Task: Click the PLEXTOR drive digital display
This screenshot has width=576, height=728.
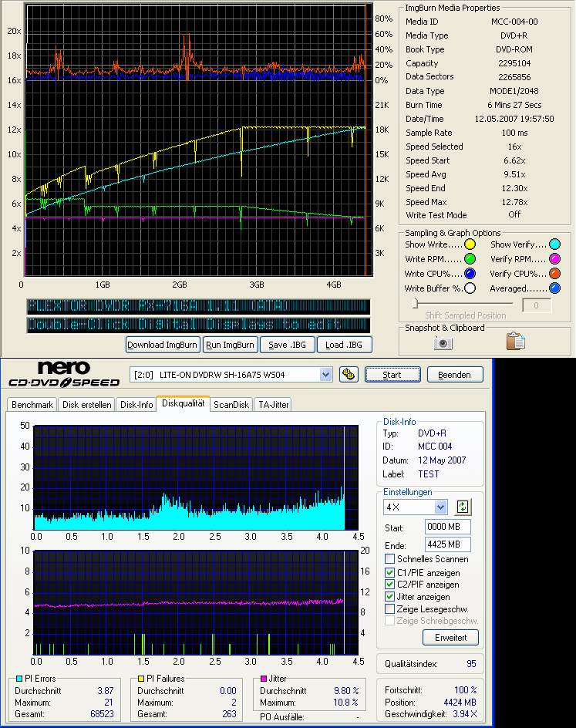Action: [x=198, y=306]
